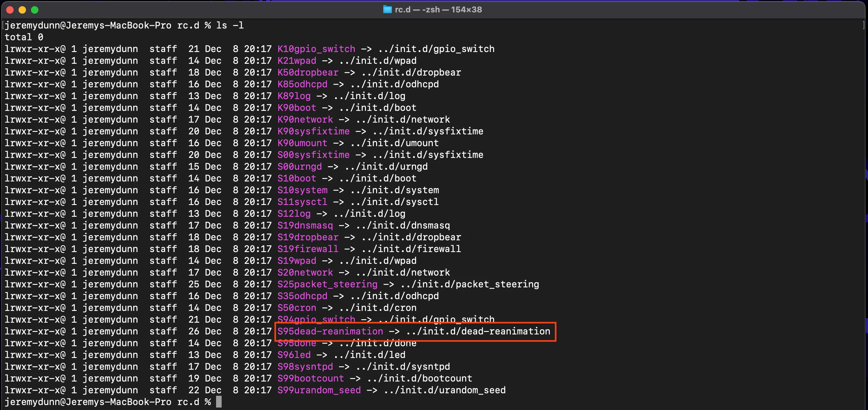
Task: Click the S98sysntpd symlink name
Action: 305,367
